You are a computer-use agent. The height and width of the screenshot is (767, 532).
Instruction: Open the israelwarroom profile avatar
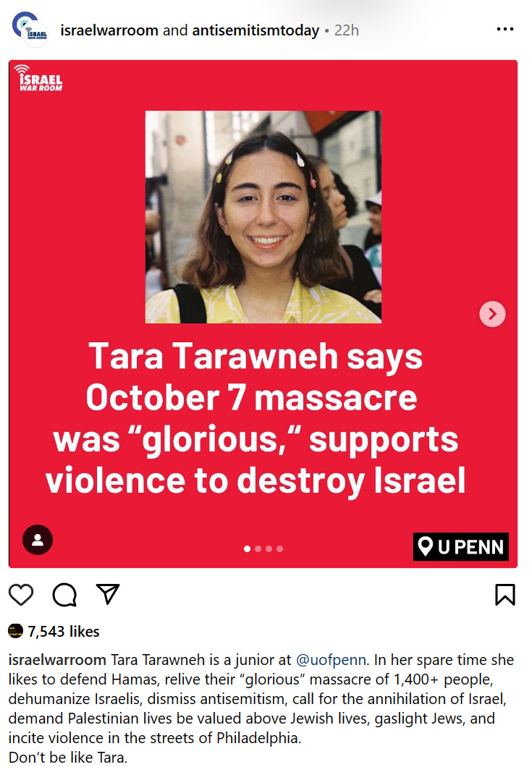coord(30,30)
